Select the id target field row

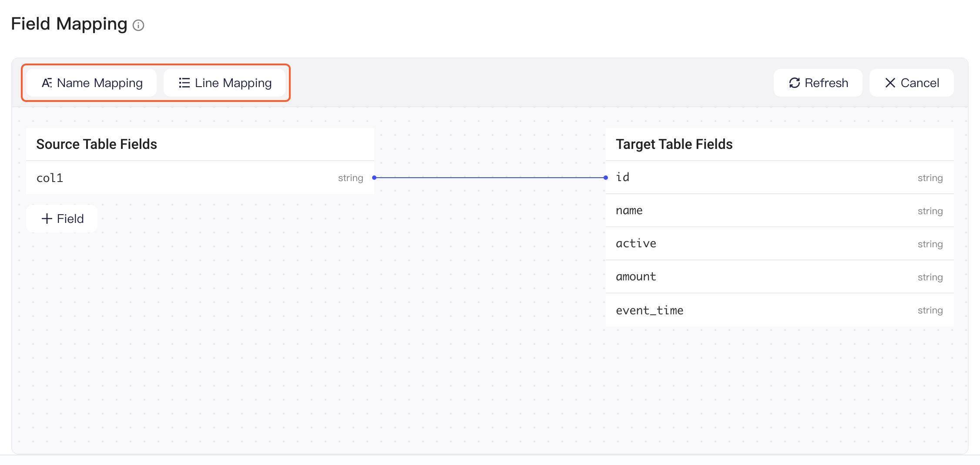pyautogui.click(x=780, y=178)
